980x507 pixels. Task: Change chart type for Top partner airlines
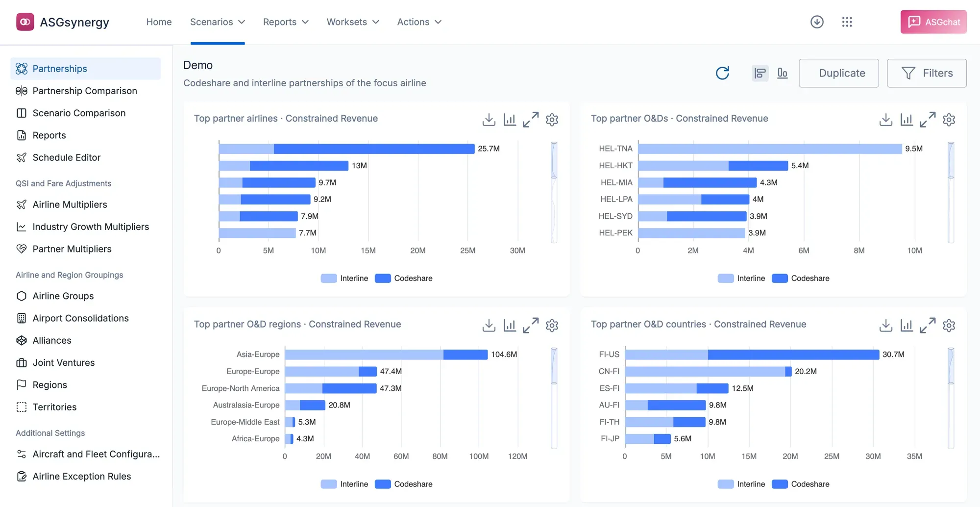[510, 120]
